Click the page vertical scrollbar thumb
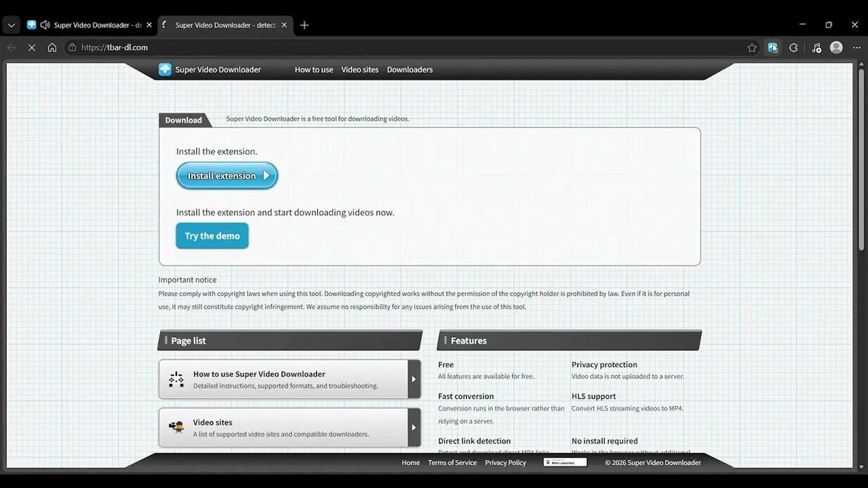This screenshot has height=488, width=868. [861, 160]
